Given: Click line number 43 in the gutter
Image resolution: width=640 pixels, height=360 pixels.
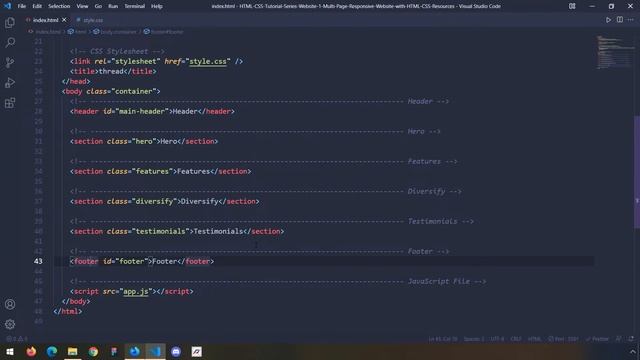Looking at the screenshot, I should (38, 261).
